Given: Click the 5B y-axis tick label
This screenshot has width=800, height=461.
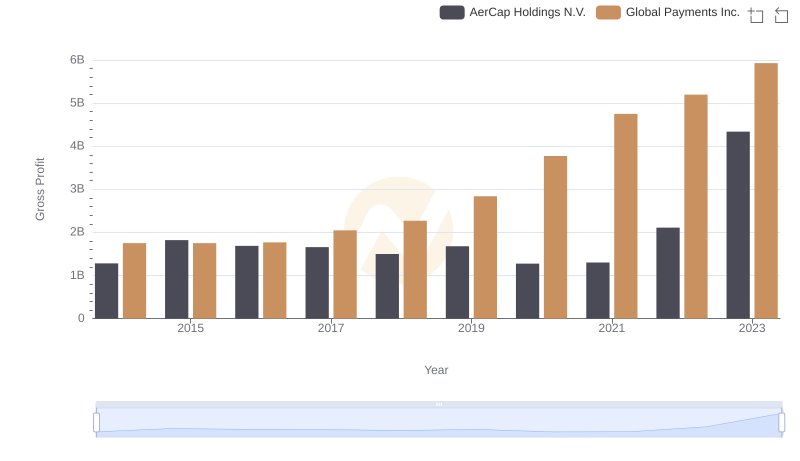Looking at the screenshot, I should 77,103.
